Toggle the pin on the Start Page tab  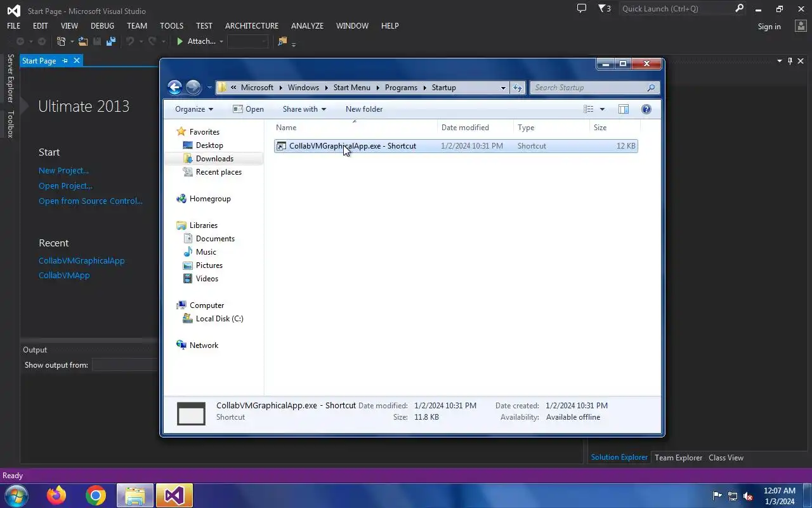click(x=65, y=61)
